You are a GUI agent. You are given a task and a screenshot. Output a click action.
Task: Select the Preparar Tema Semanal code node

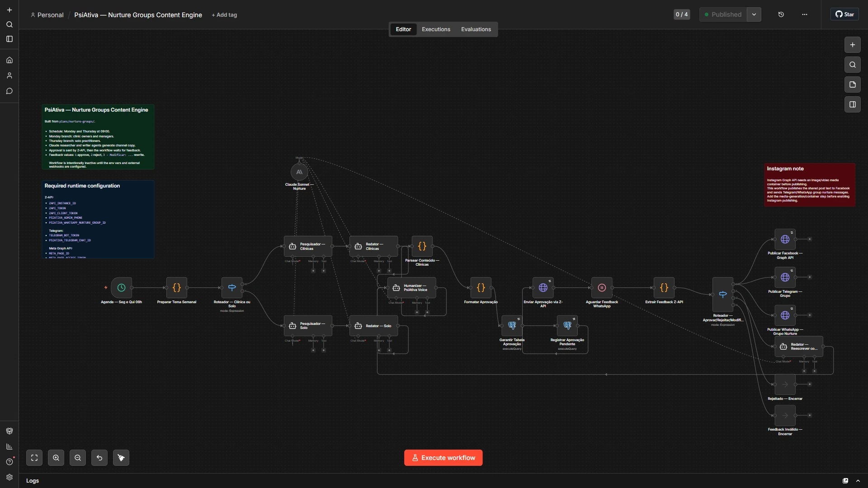coord(177,288)
